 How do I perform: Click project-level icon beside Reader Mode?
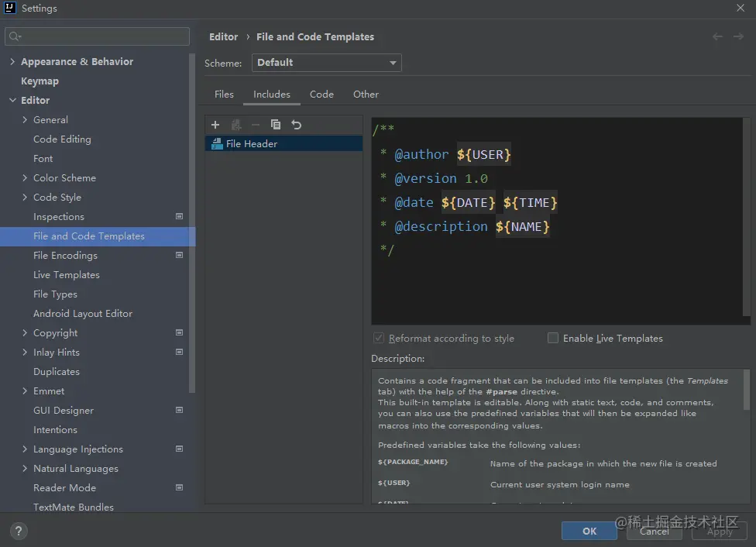(x=180, y=487)
